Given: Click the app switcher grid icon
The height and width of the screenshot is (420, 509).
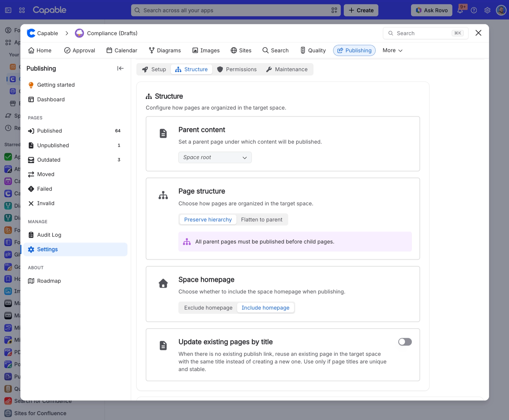Looking at the screenshot, I should pos(22,10).
